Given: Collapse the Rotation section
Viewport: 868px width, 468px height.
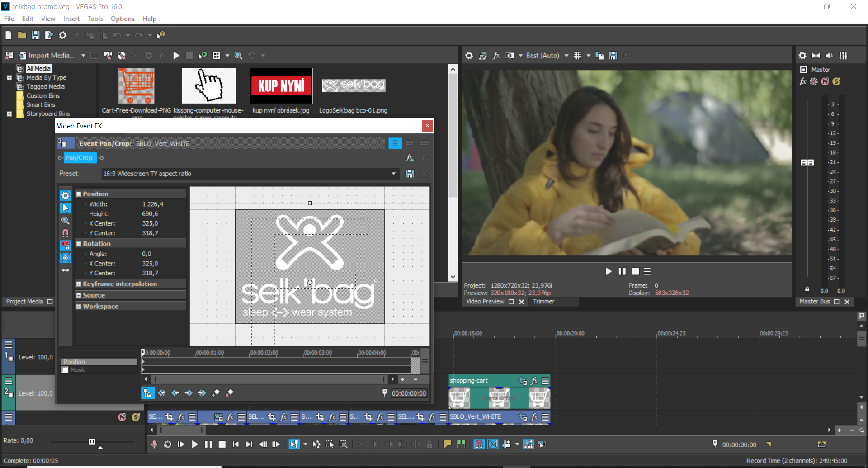Looking at the screenshot, I should [79, 244].
